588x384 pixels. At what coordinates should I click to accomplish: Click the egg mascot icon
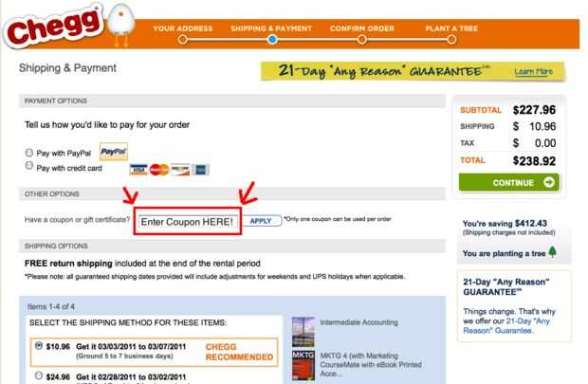click(121, 25)
